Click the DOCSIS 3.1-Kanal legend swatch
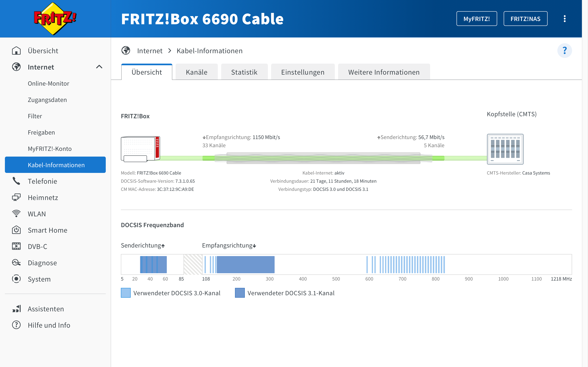Screen dimensions: 588x367 point(239,293)
